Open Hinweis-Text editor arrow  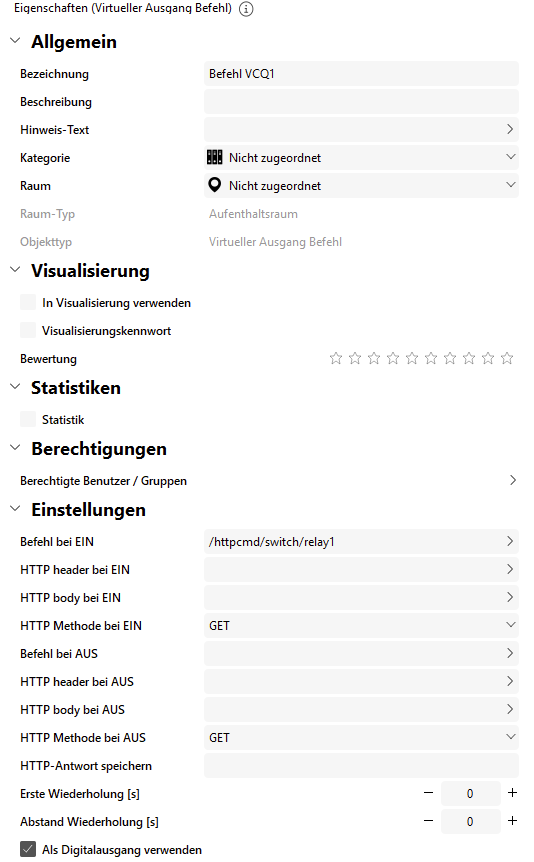pos(510,129)
